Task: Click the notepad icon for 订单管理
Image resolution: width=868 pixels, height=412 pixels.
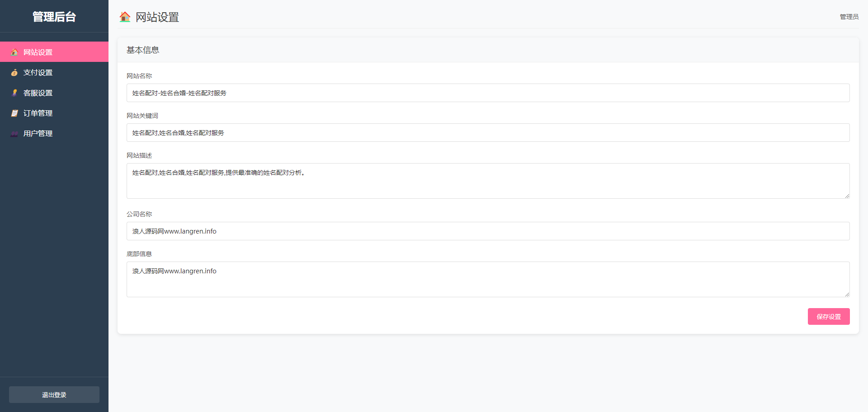Action: [14, 113]
